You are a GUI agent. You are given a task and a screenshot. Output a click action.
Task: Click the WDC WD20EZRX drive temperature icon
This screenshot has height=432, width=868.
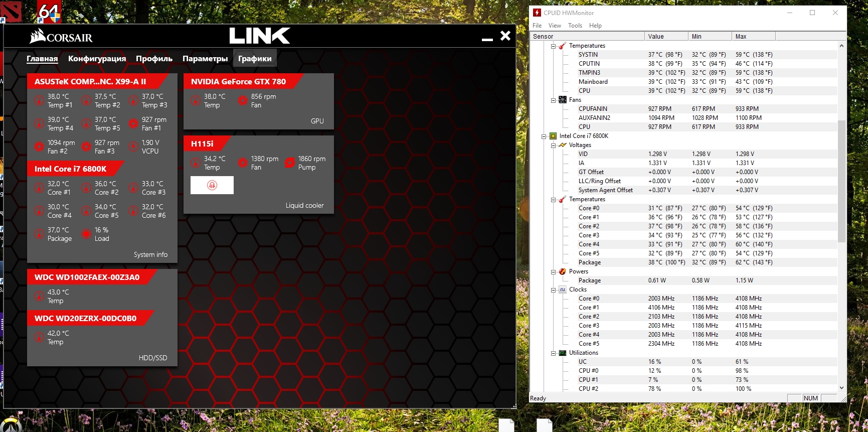(x=39, y=337)
